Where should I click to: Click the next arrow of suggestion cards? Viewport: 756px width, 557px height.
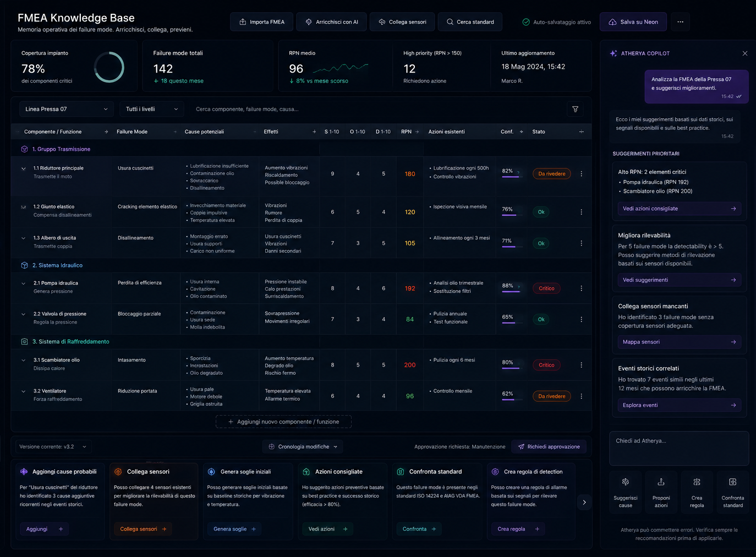click(x=584, y=502)
